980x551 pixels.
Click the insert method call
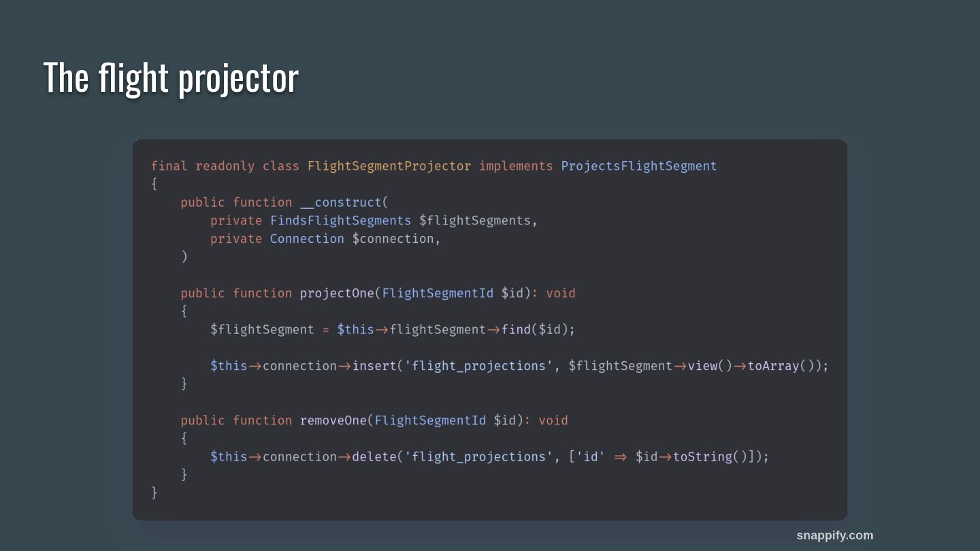[x=374, y=366]
